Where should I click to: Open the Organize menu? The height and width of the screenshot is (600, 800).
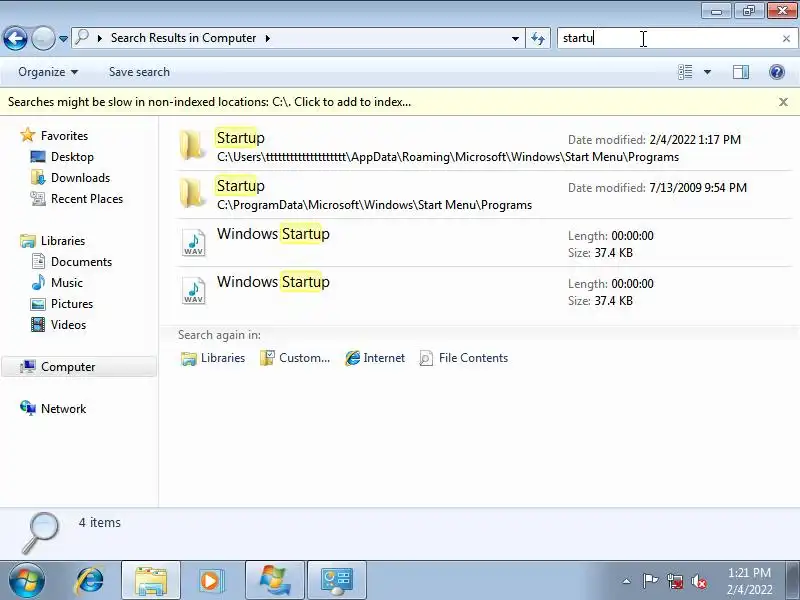point(48,72)
